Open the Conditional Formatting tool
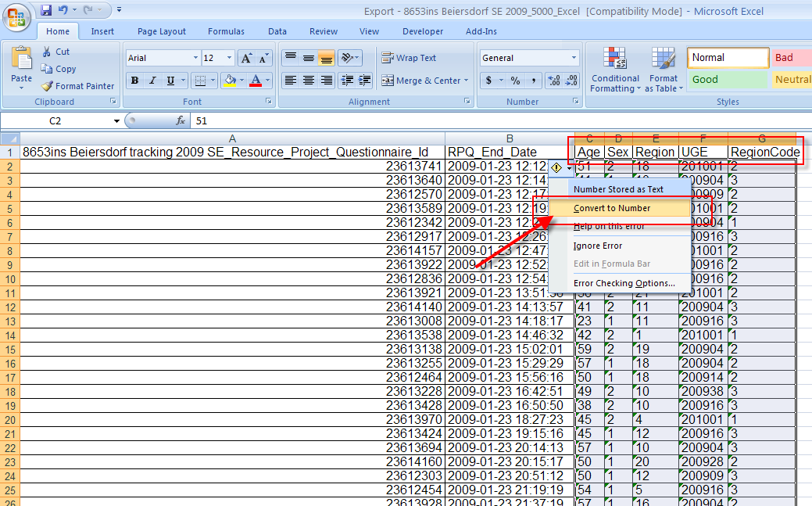This screenshot has width=812, height=506. pyautogui.click(x=615, y=70)
